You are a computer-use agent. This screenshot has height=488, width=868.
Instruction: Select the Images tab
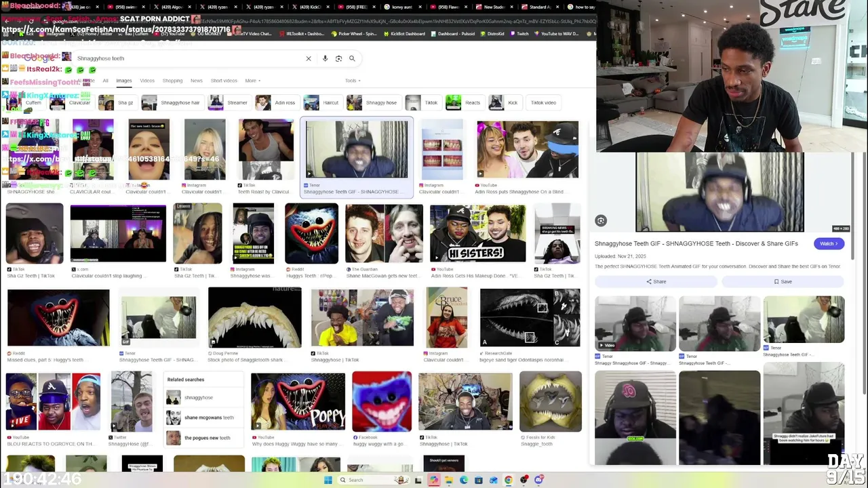[x=123, y=81]
